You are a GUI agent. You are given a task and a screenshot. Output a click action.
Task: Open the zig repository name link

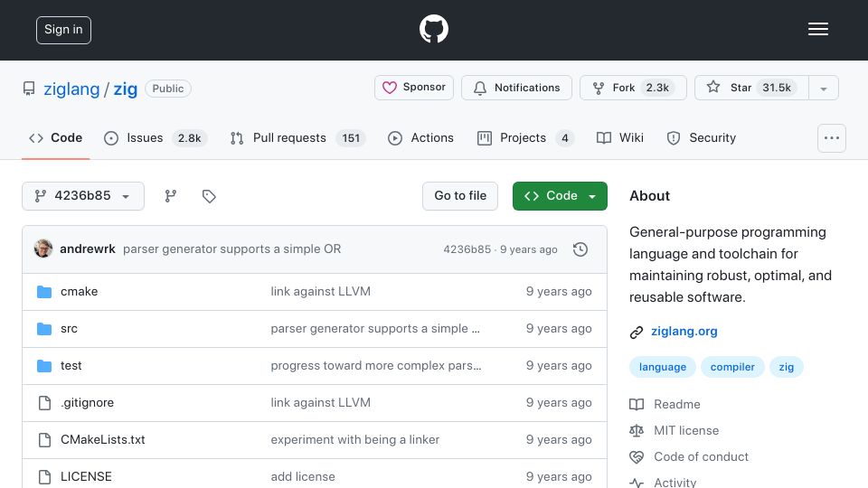[x=125, y=89]
